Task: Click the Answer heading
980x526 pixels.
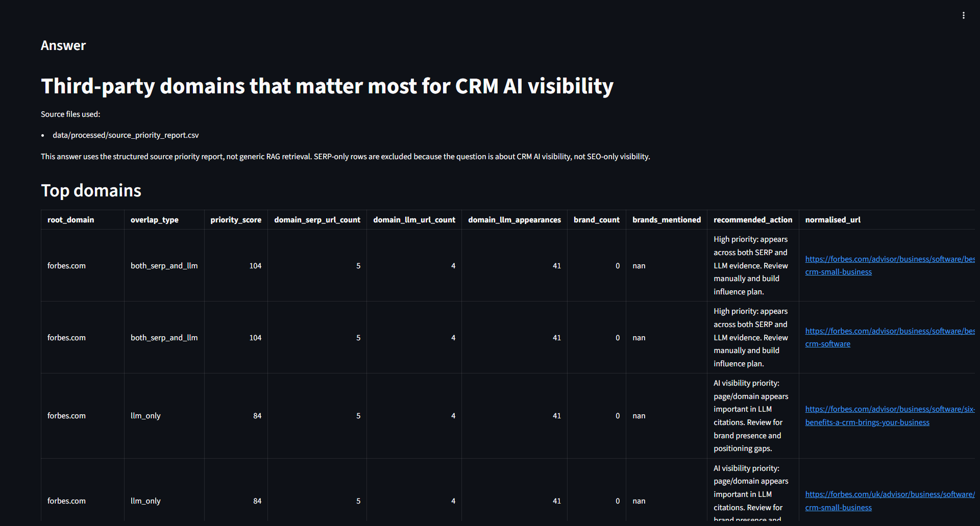Action: (x=63, y=45)
